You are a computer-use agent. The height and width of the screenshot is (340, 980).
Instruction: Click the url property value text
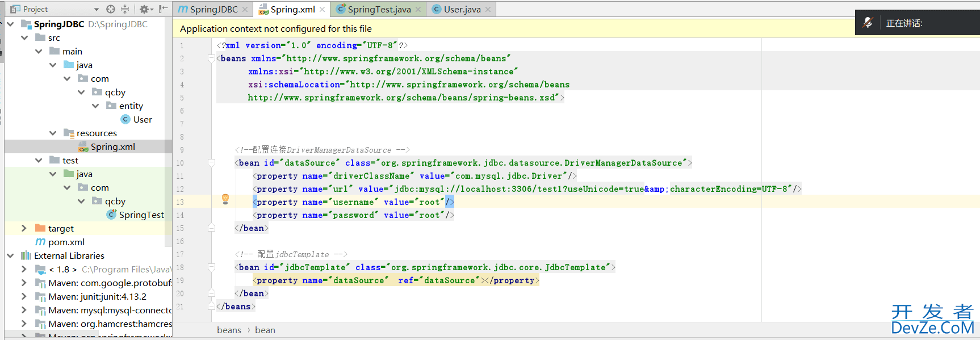click(x=590, y=189)
